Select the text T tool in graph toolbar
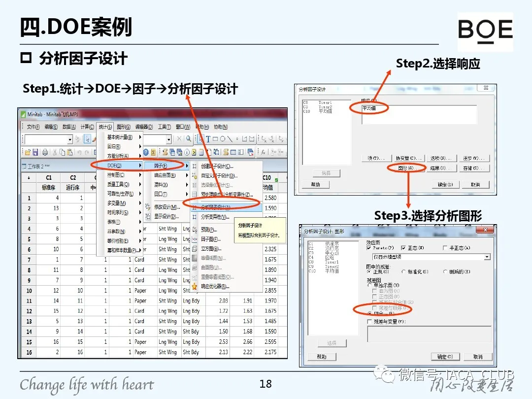Image resolution: width=532 pixels, height=399 pixels. tap(208, 139)
